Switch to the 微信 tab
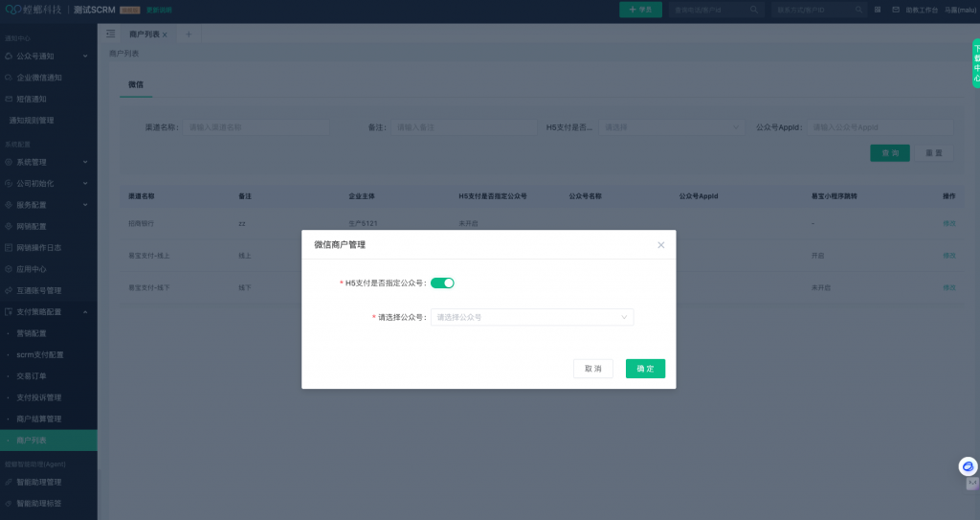This screenshot has width=980, height=520. (x=136, y=84)
